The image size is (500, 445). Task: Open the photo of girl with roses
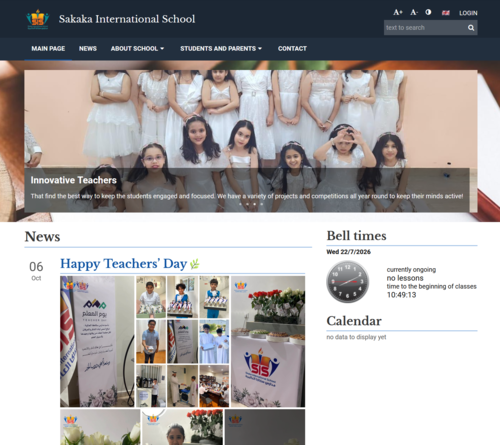pos(182,427)
